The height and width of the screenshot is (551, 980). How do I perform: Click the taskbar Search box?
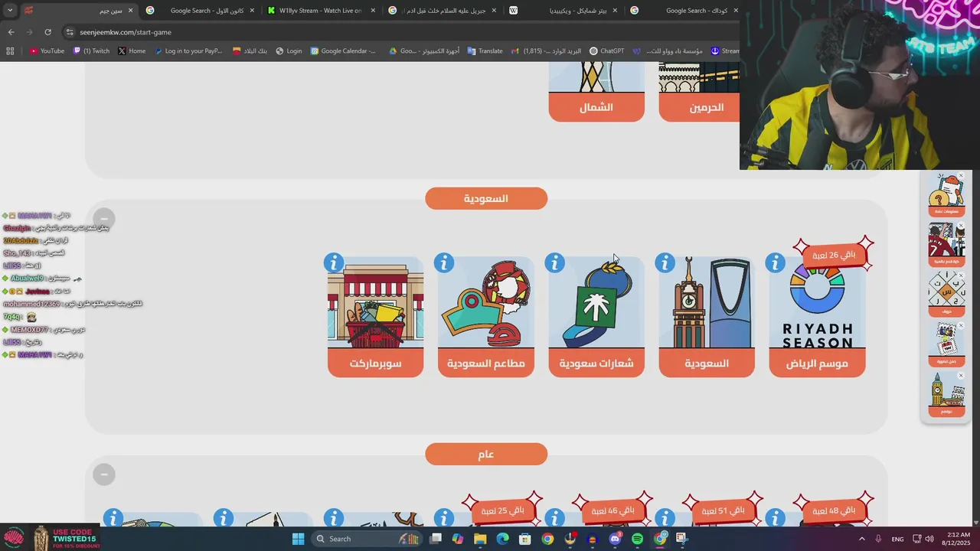point(365,539)
